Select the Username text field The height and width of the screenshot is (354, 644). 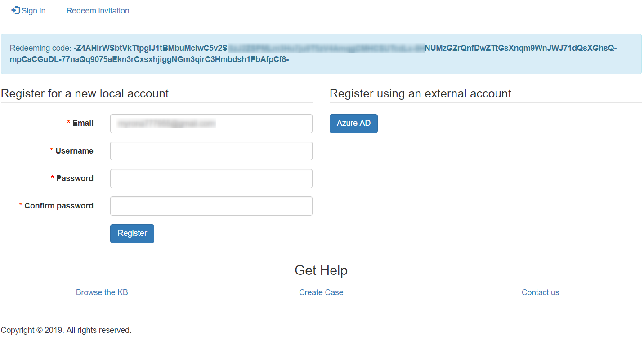(211, 151)
